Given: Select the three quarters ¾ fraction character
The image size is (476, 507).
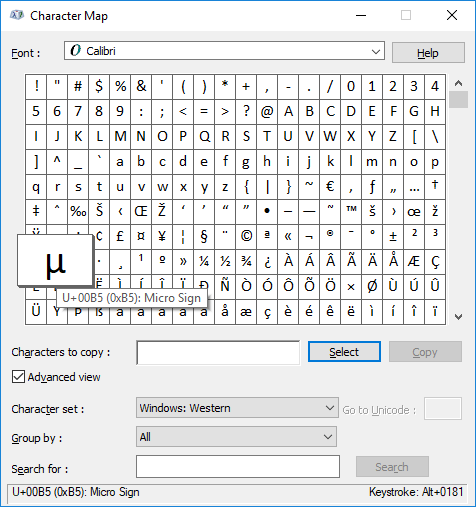Looking at the screenshot, I should pos(246,261).
